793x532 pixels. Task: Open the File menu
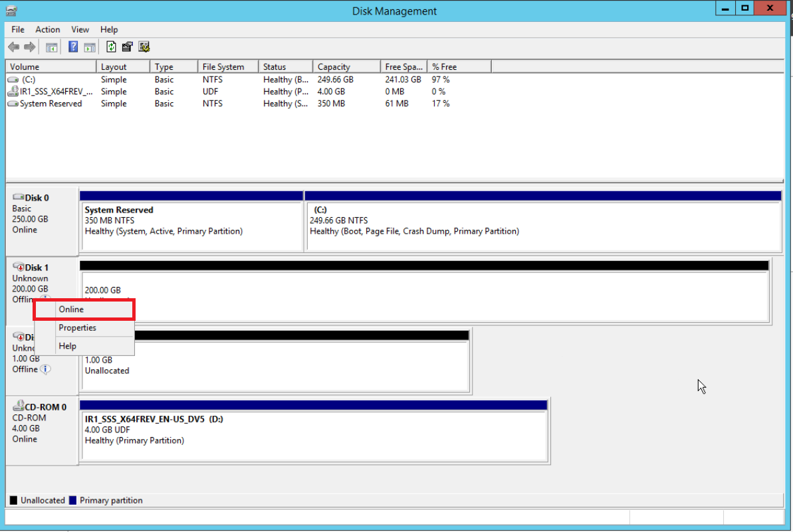tap(18, 30)
